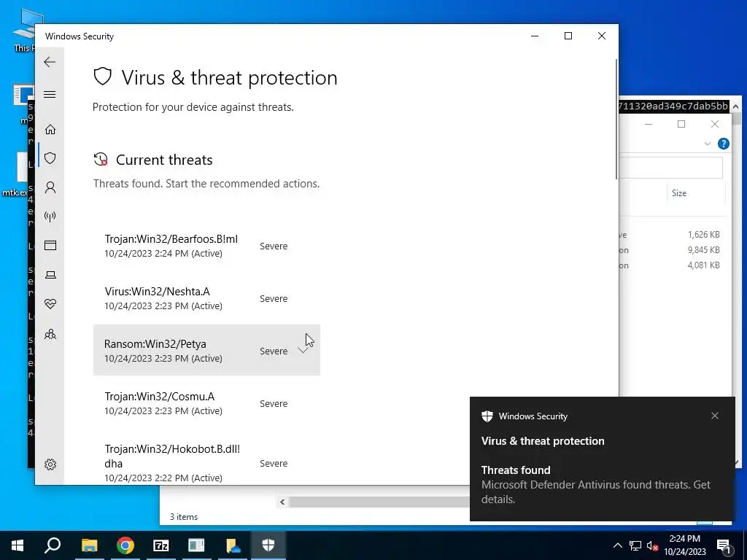Select the Virus:Win32/Neshta.A threat

(206, 298)
